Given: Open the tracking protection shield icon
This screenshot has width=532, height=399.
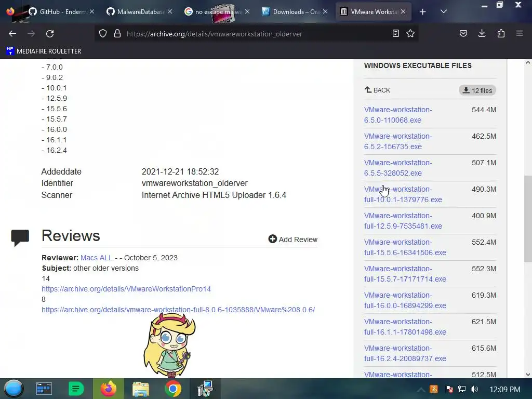Looking at the screenshot, I should (x=103, y=34).
